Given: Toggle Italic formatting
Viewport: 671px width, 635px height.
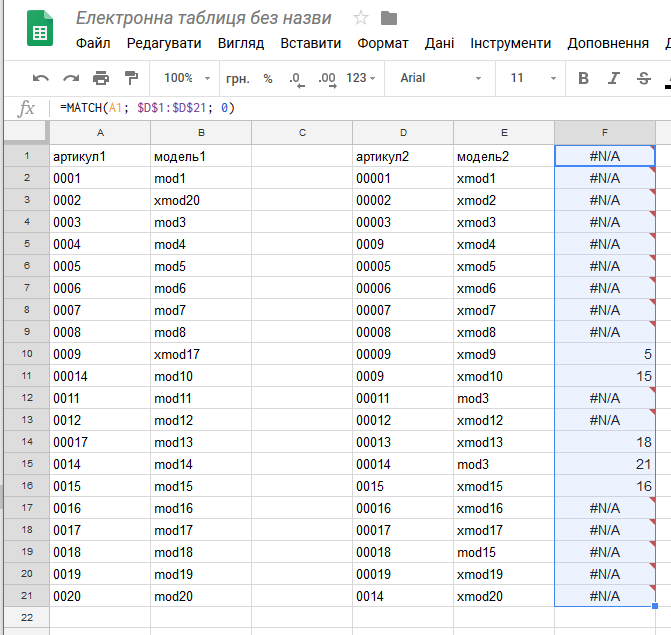Looking at the screenshot, I should coord(614,78).
